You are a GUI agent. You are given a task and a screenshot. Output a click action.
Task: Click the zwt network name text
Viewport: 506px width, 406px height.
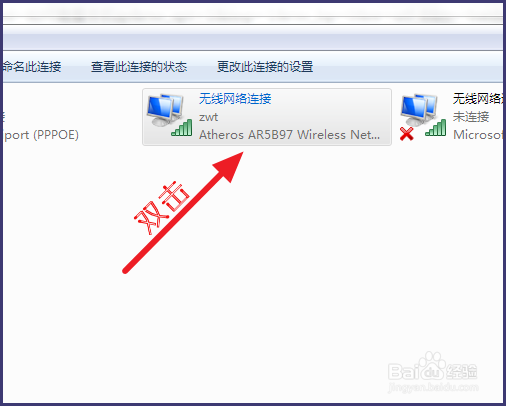(208, 117)
